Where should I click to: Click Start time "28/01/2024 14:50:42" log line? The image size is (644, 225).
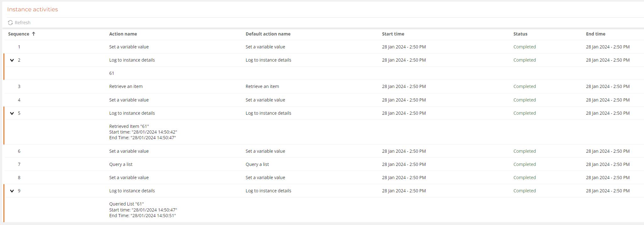tap(143, 132)
